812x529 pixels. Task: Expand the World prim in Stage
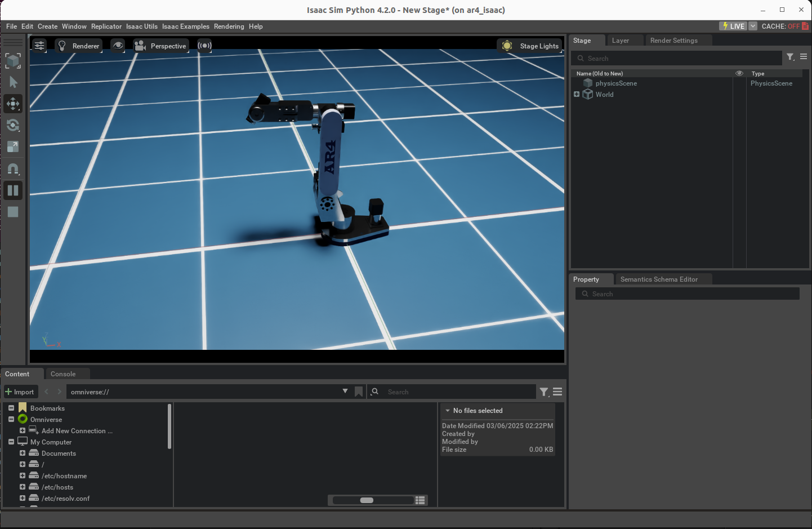tap(577, 94)
